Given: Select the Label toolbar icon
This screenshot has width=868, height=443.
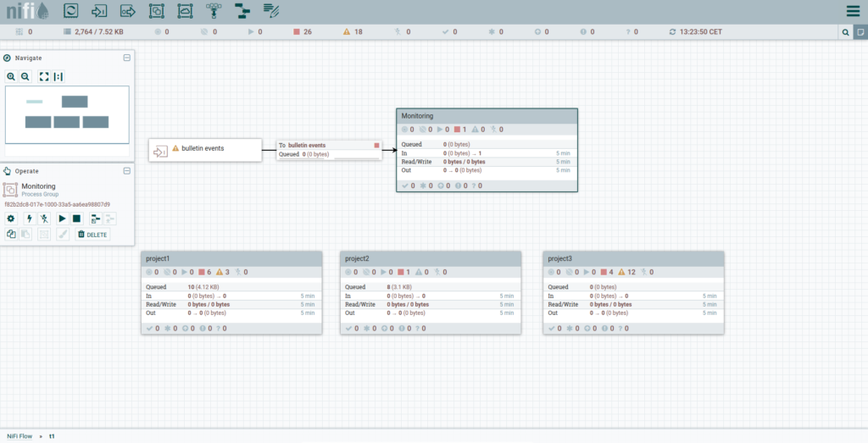Looking at the screenshot, I should point(271,10).
